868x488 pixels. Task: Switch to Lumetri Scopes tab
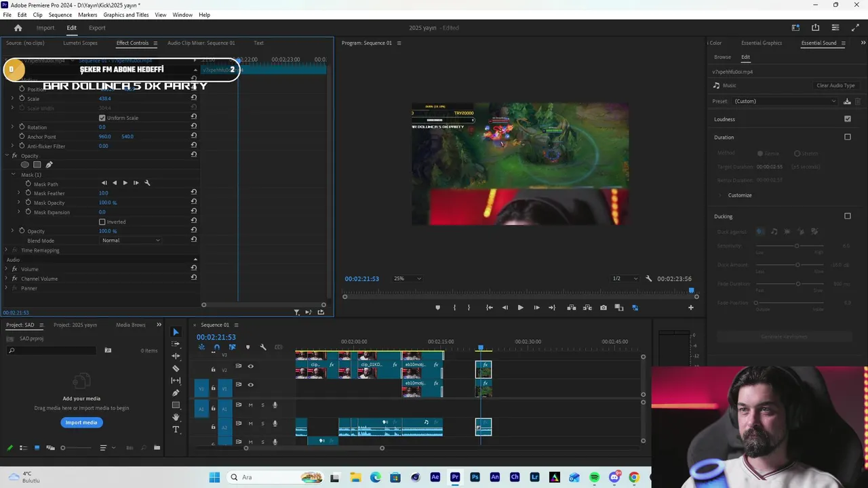pyautogui.click(x=80, y=43)
